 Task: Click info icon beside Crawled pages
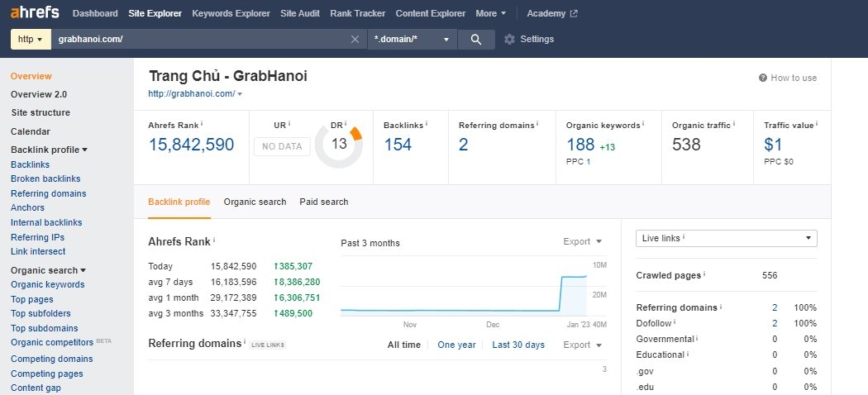pyautogui.click(x=704, y=274)
